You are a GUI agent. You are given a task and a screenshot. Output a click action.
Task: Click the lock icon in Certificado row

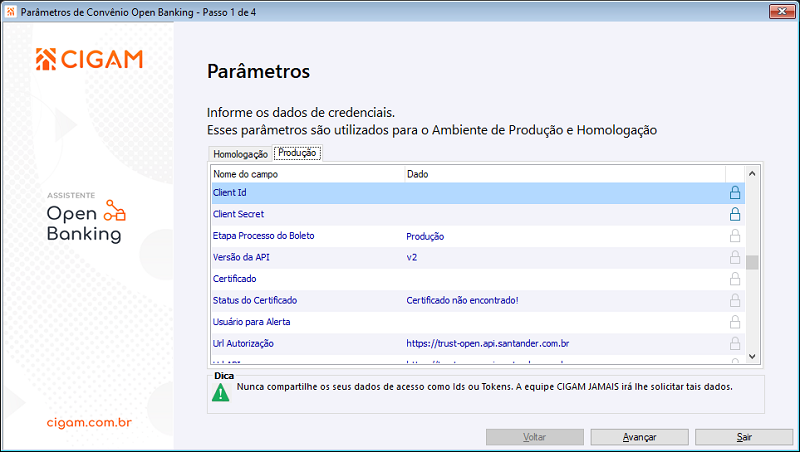click(x=735, y=279)
